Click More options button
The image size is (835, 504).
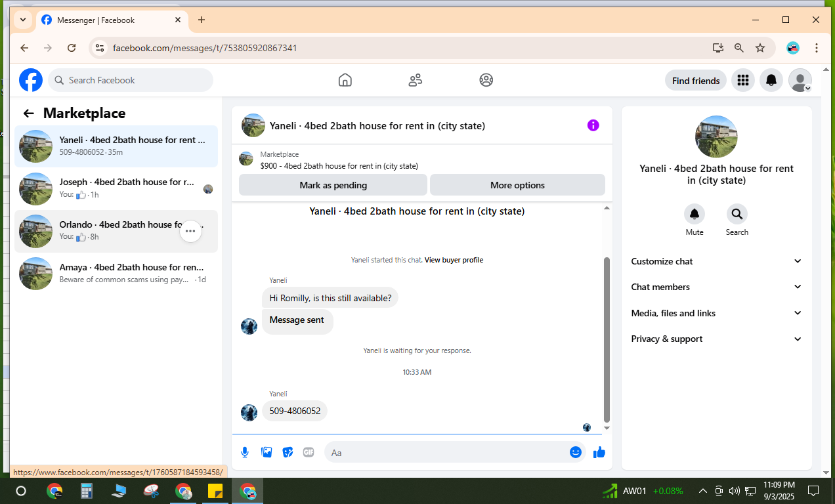[x=517, y=185]
